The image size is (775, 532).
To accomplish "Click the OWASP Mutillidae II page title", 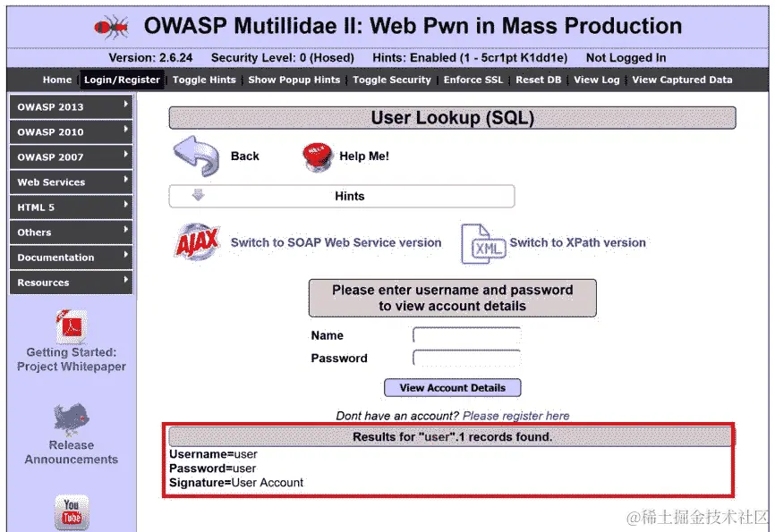I will (x=413, y=26).
